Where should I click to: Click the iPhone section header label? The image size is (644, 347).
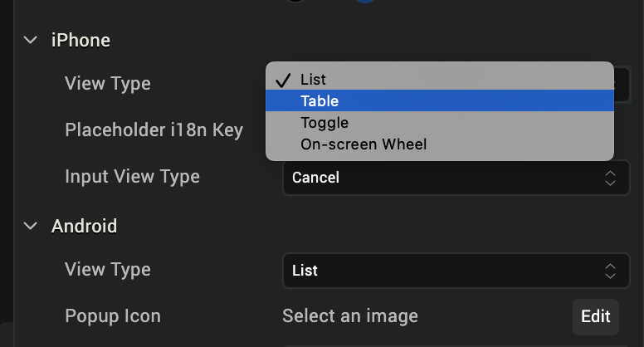[80, 40]
